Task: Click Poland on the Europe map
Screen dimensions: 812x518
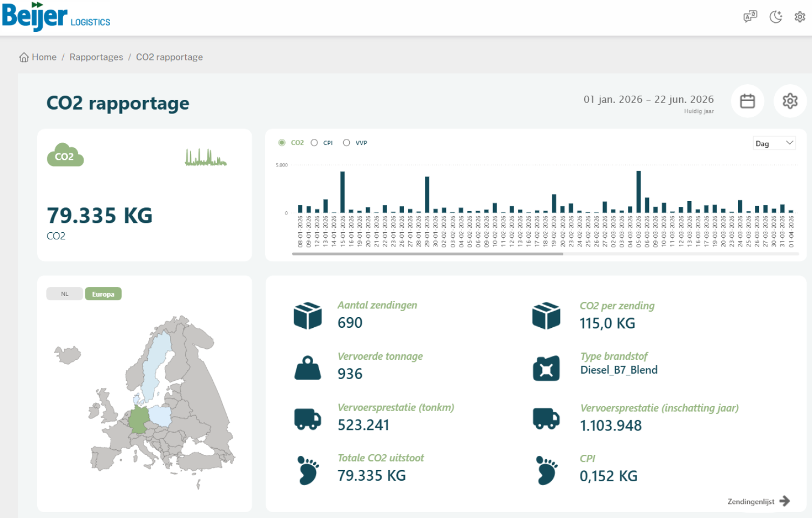Action: pyautogui.click(x=160, y=415)
